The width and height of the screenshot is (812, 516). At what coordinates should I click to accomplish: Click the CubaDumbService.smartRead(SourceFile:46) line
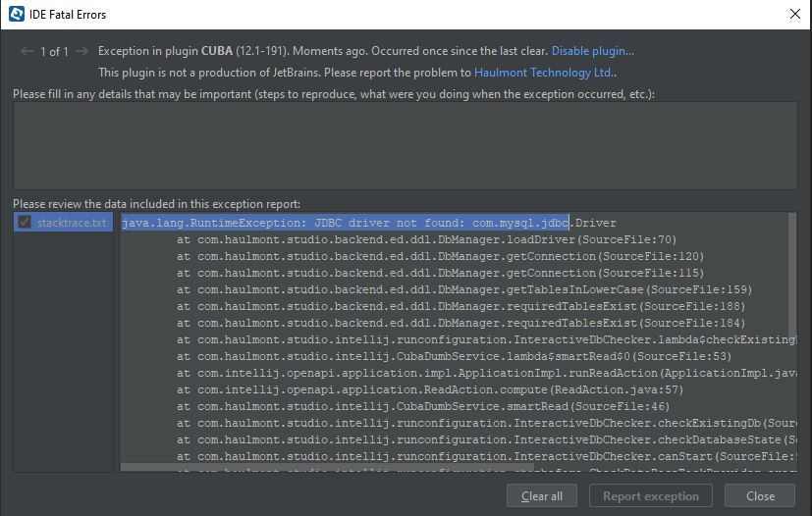tap(423, 406)
